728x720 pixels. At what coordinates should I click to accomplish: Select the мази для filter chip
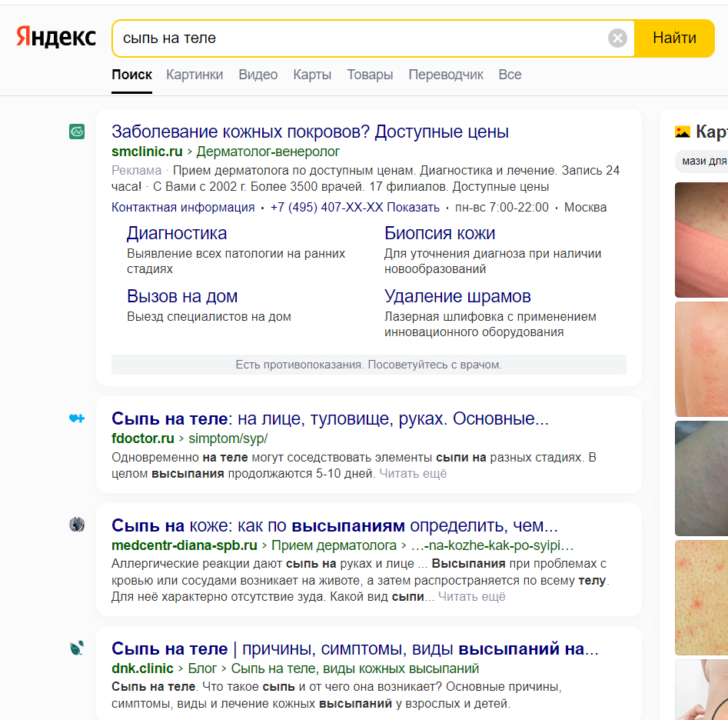point(702,162)
